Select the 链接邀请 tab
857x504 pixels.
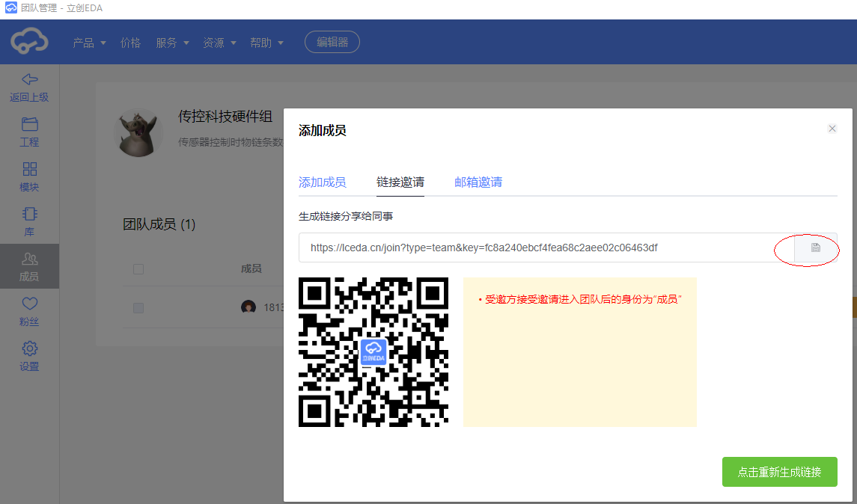tap(400, 182)
